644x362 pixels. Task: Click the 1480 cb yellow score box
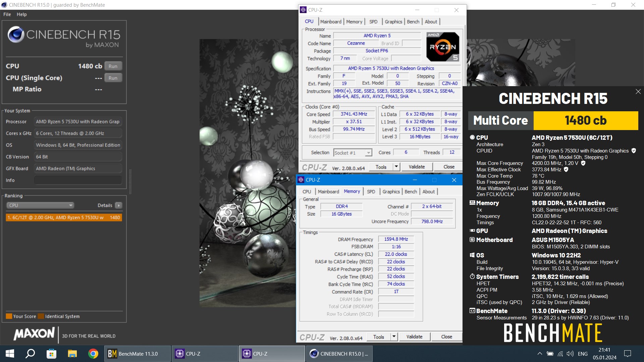pyautogui.click(x=586, y=120)
